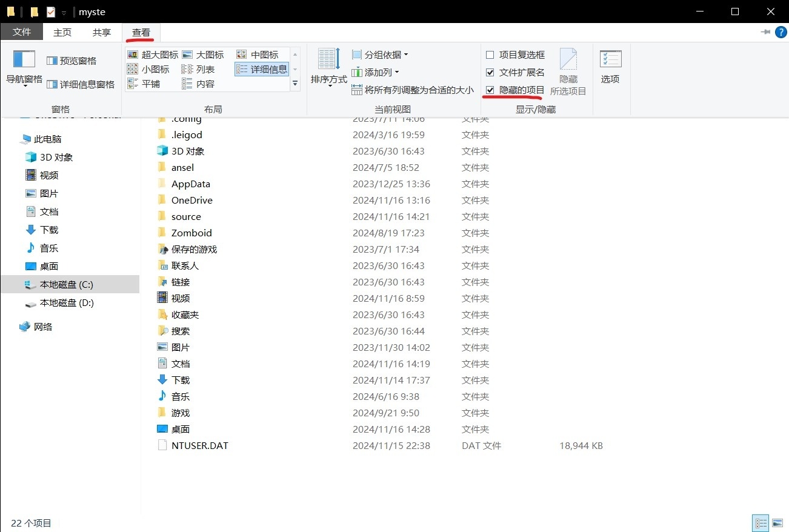Open 3D 对象 in the sidebar

(49, 157)
